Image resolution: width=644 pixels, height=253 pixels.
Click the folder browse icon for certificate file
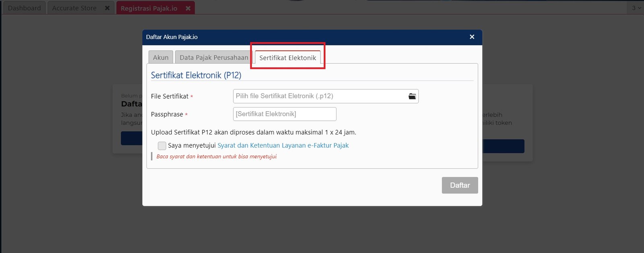pyautogui.click(x=412, y=96)
